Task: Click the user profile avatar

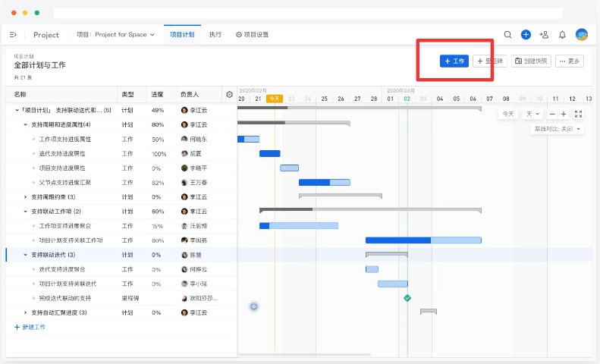Action: pyautogui.click(x=582, y=35)
